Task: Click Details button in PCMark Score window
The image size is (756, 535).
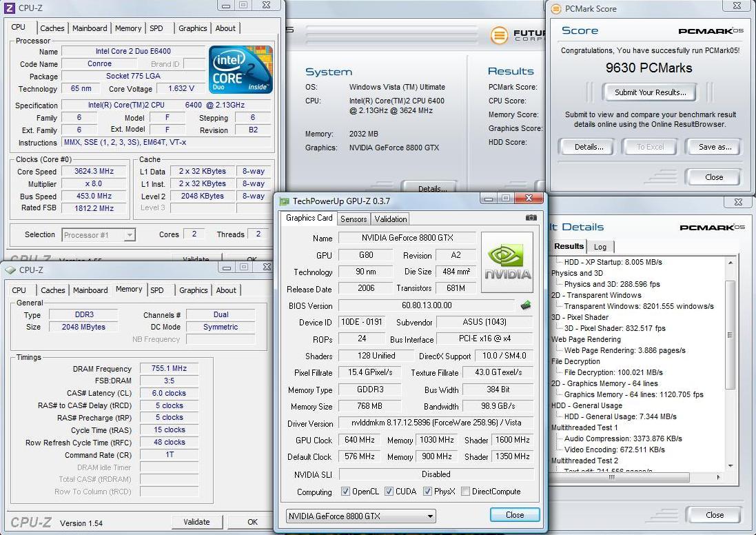Action: pos(589,147)
